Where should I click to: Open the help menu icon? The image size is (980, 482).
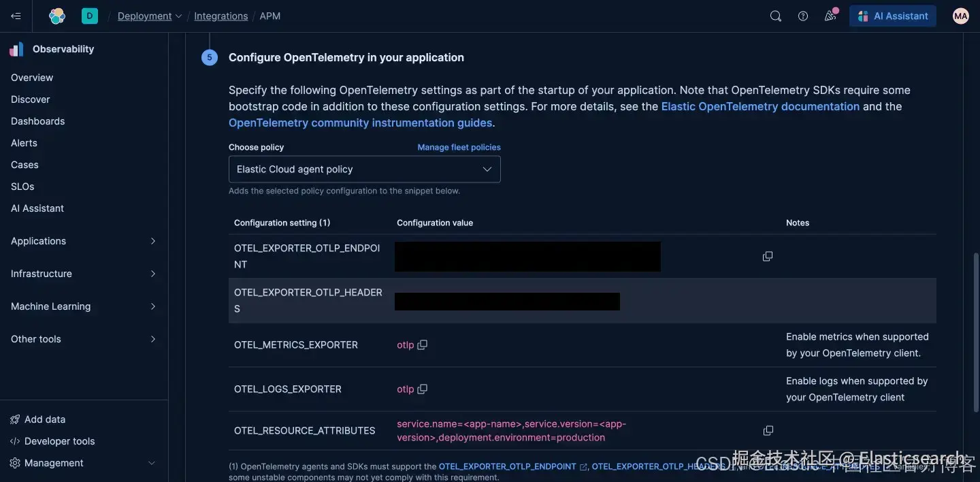coord(803,16)
